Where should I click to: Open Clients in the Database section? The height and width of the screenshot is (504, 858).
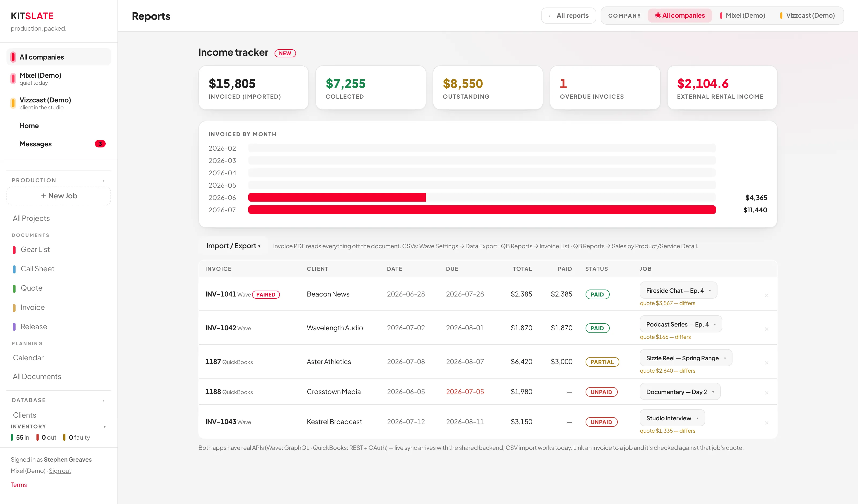click(24, 414)
